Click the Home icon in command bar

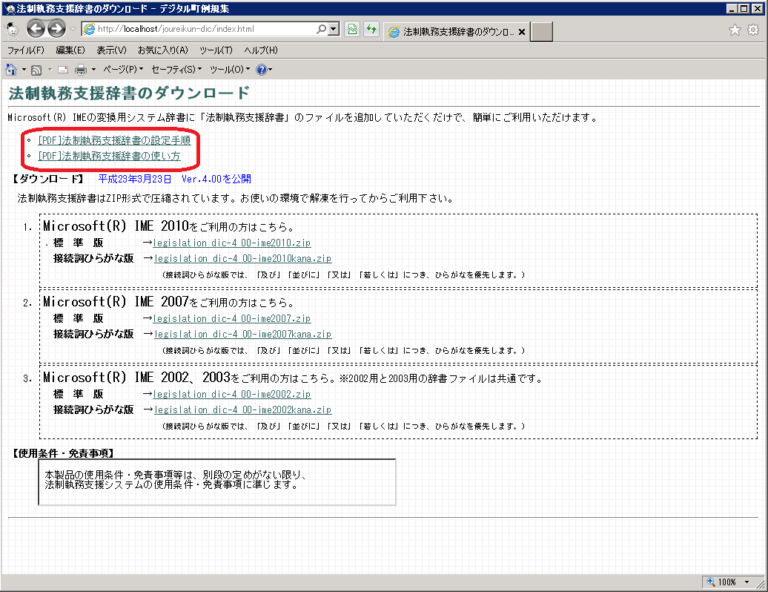11,70
